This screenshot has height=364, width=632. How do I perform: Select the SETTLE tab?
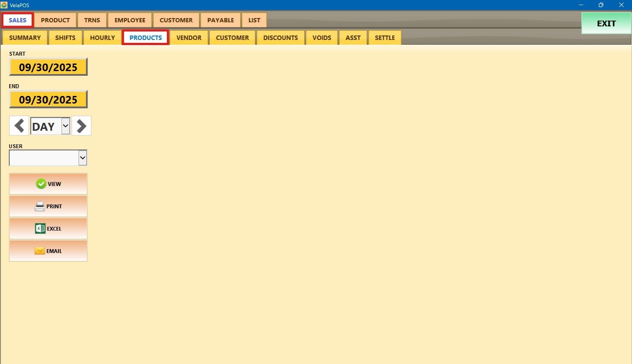point(385,37)
